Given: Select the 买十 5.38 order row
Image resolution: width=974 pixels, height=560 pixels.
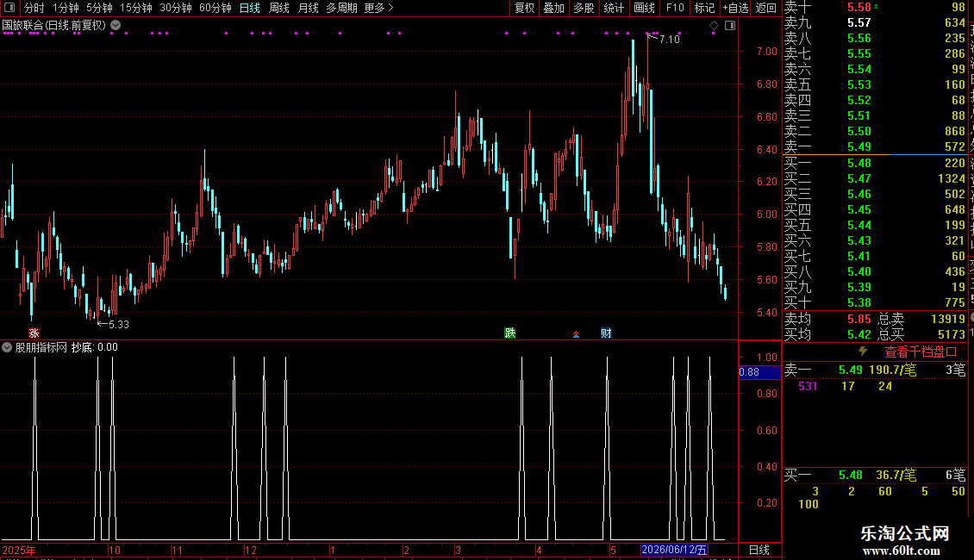Looking at the screenshot, I should [x=875, y=302].
